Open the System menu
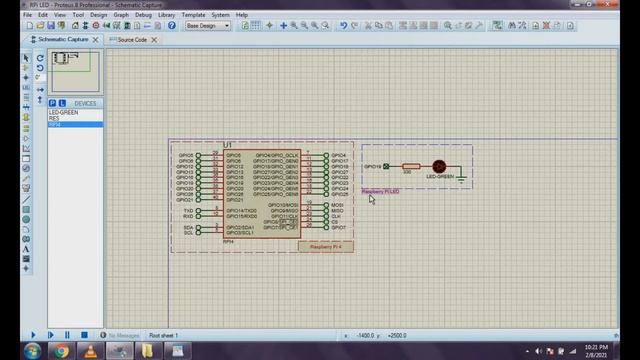This screenshot has height=360, width=640. [220, 15]
